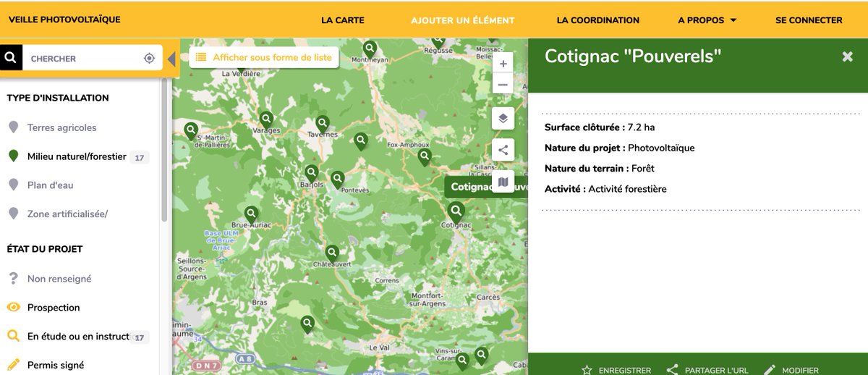Viewport: 868px width, 375px height.
Task: Click the St-Martin-de-Pallières map marker
Action: (191, 131)
